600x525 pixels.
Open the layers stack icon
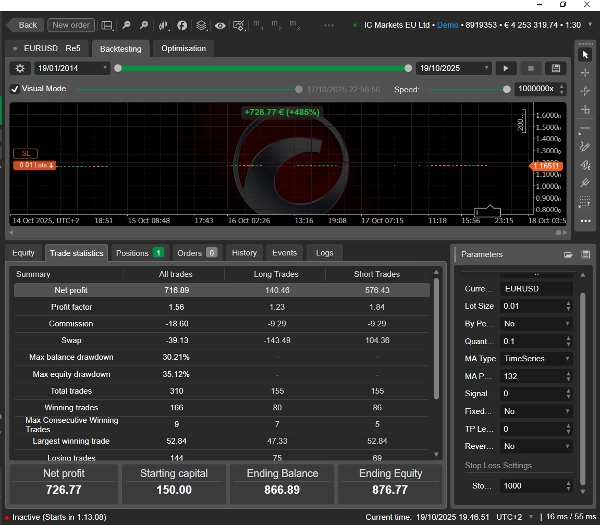tap(201, 25)
